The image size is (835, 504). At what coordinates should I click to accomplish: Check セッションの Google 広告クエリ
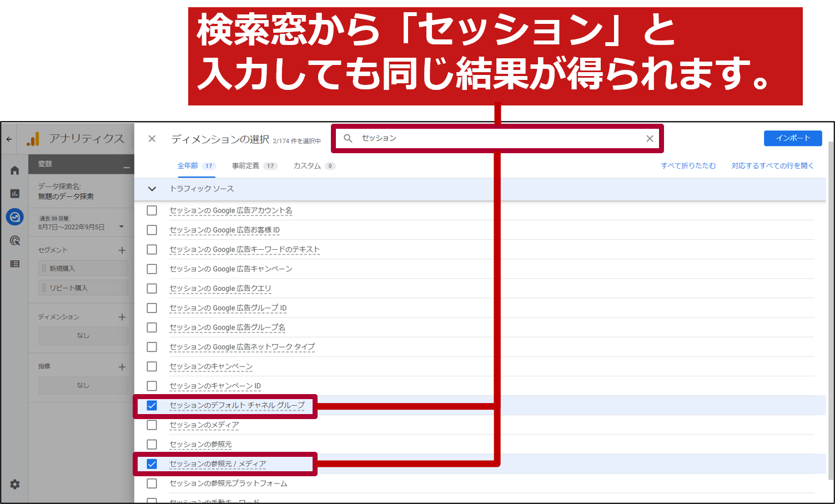(152, 288)
